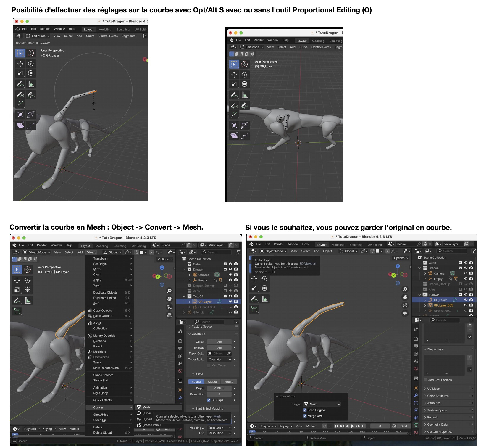Open the Material properties tab icon
Screen dimensions: 481x448
(x=416, y=432)
